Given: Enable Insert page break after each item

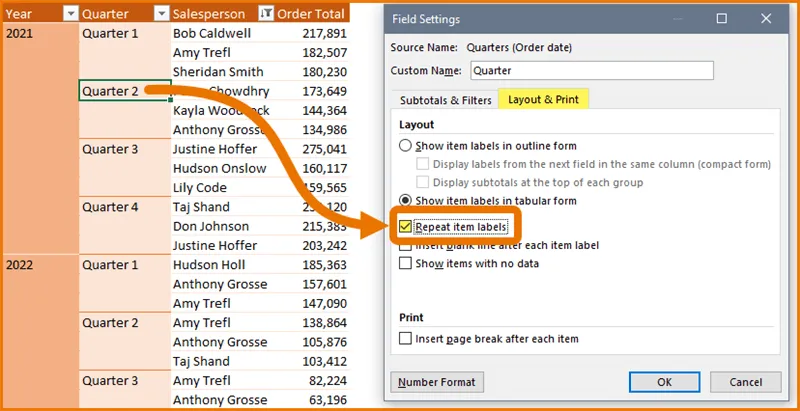Looking at the screenshot, I should coord(405,339).
